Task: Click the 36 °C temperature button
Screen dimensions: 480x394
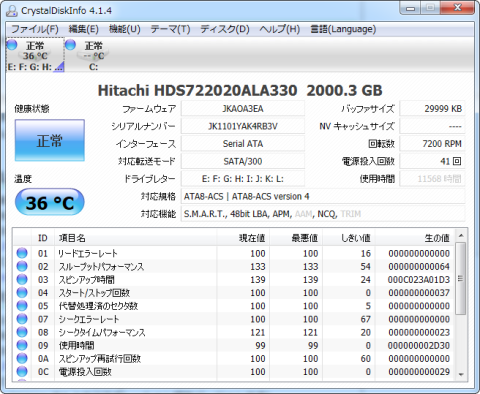Action: click(x=50, y=202)
